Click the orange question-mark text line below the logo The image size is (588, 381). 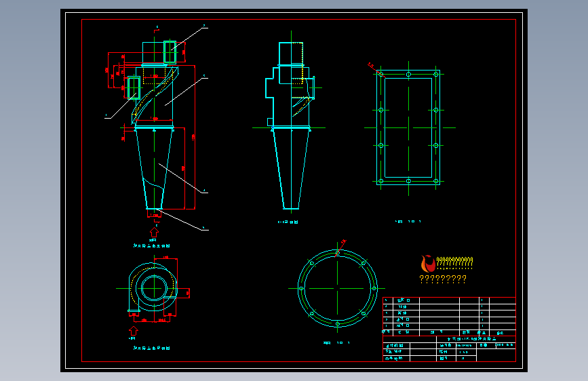pyautogui.click(x=443, y=279)
